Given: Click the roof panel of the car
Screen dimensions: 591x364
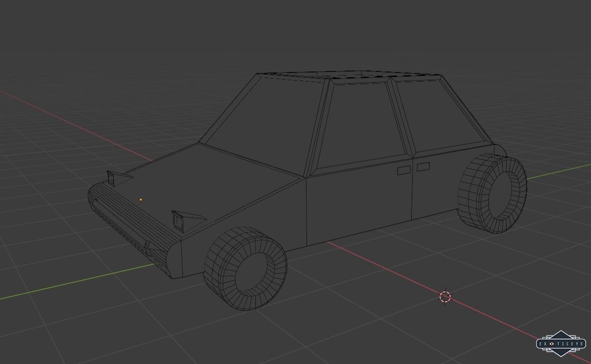Looking at the screenshot, I should (x=350, y=74).
